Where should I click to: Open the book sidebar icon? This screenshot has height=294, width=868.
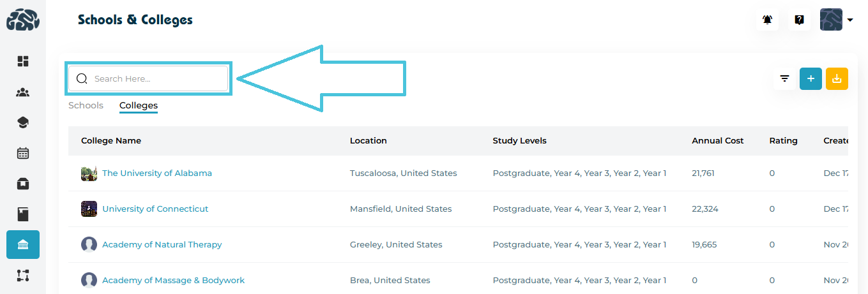click(23, 214)
